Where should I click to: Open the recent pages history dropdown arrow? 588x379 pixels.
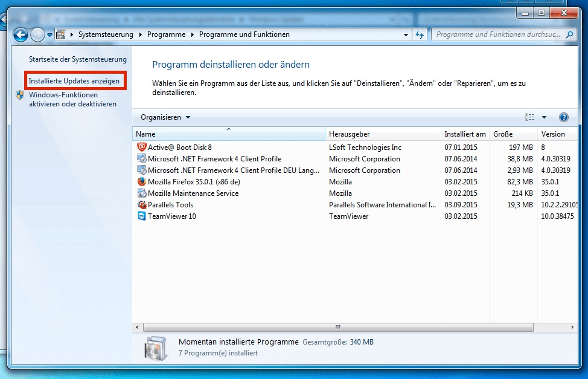pos(50,35)
